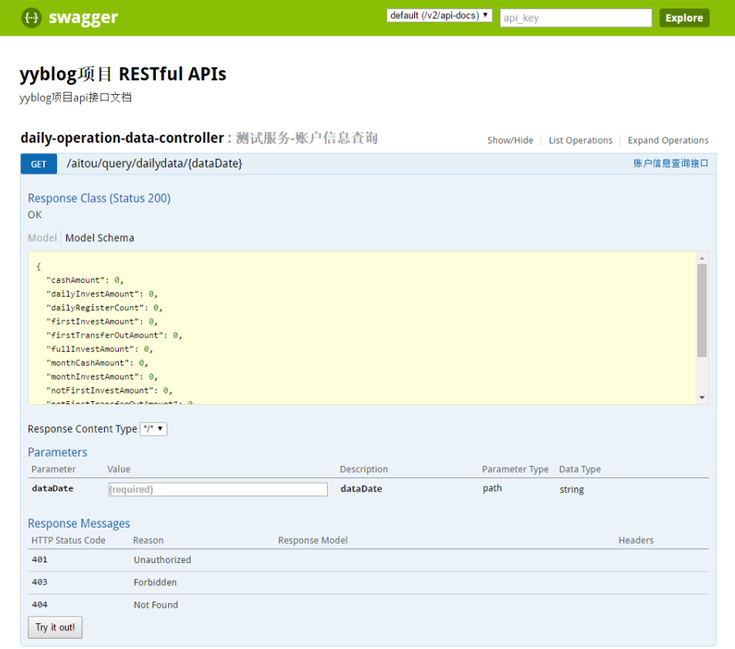735x649 pixels.
Task: Click the Parameter Type column header
Action: point(515,469)
